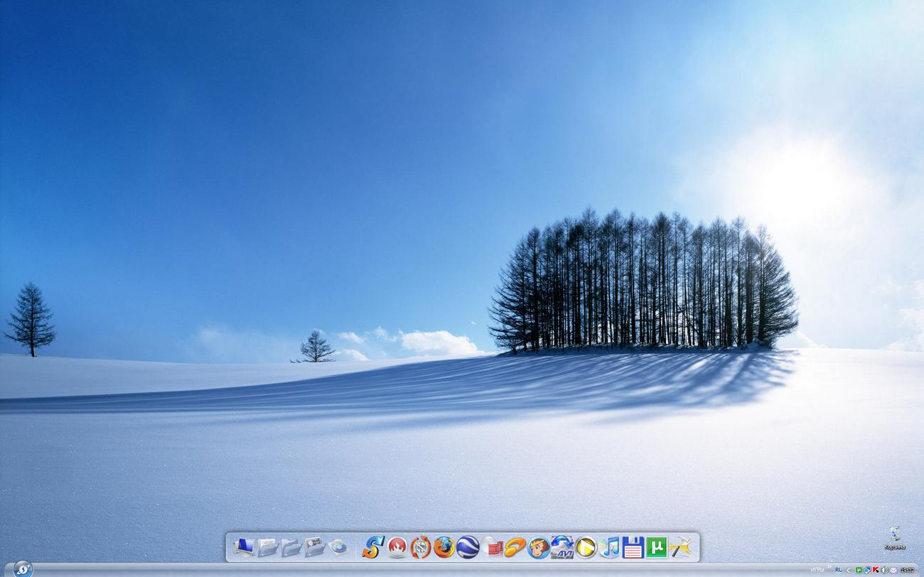Expand hidden tray icons arrow
This screenshot has height=577, width=924.
[849, 570]
